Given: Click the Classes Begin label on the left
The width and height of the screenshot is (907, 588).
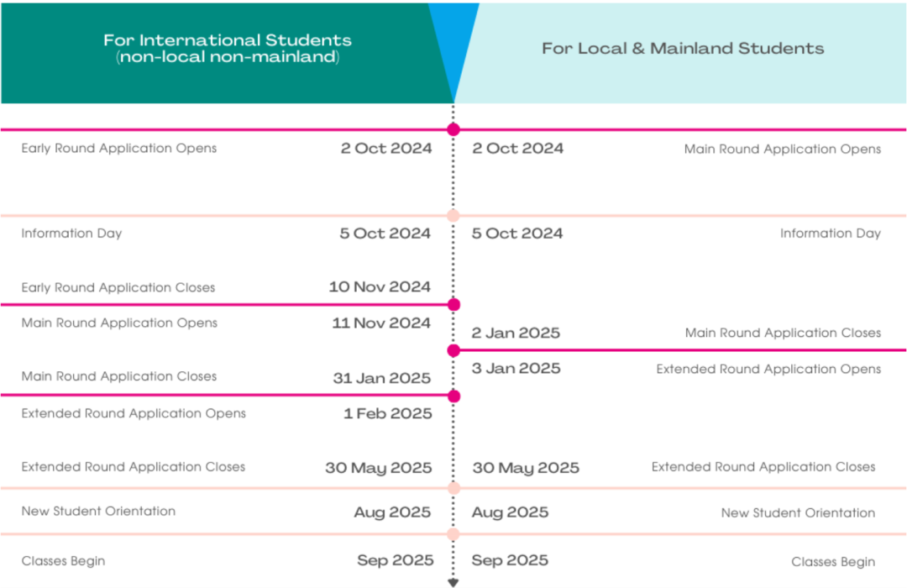Looking at the screenshot, I should click(x=64, y=561).
